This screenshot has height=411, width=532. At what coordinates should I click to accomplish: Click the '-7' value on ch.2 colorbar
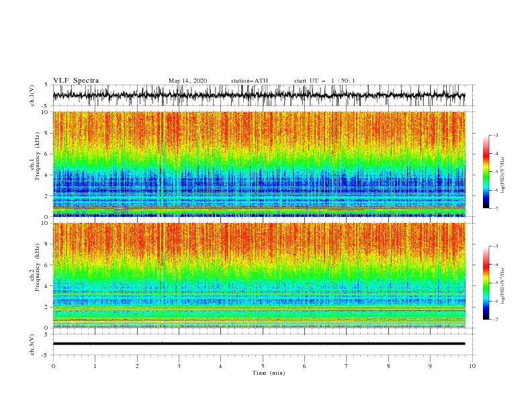(496, 320)
